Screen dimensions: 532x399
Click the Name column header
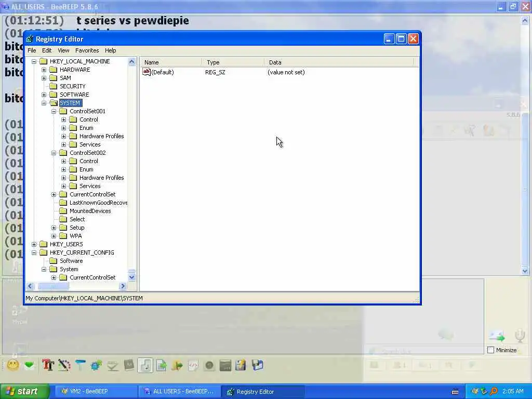[171, 62]
